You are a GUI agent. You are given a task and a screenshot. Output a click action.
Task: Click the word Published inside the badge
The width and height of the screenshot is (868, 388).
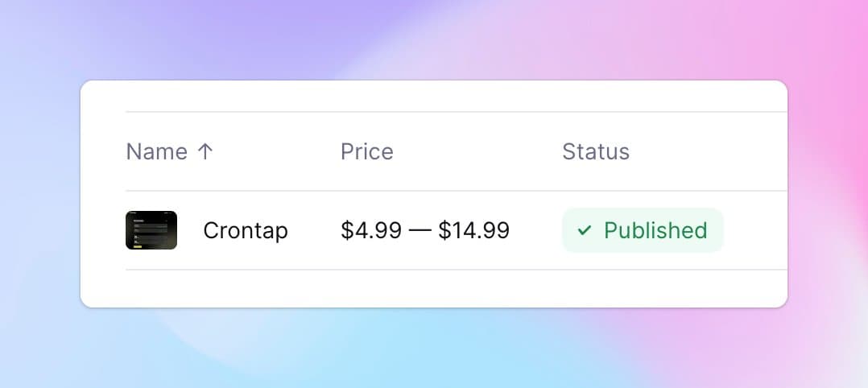point(655,230)
